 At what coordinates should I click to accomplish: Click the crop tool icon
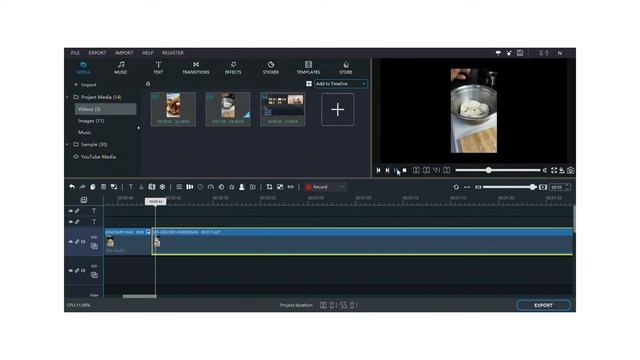269,187
